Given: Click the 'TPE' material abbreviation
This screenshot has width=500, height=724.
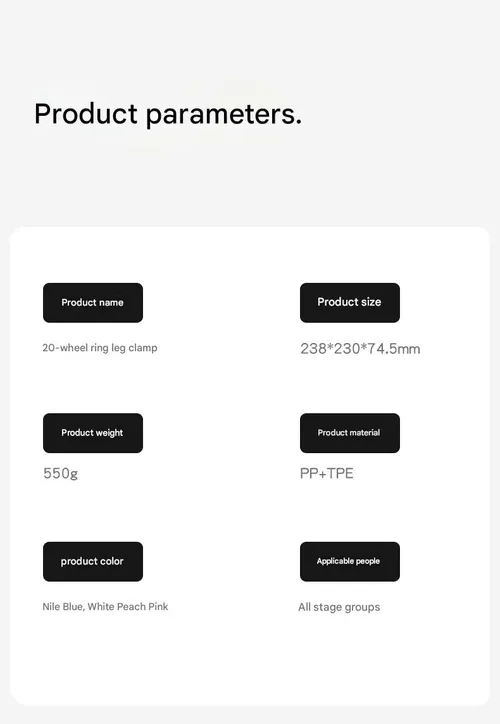Looking at the screenshot, I should click(x=340, y=474).
